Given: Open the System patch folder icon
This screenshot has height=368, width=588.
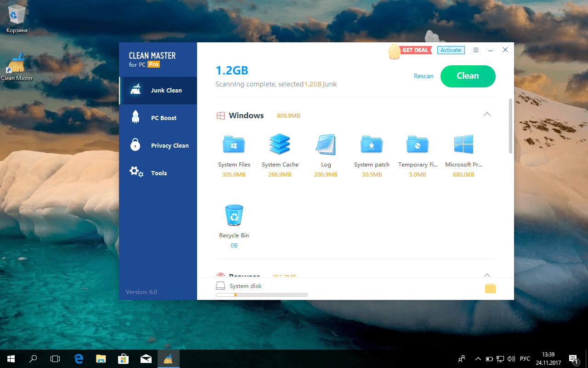Looking at the screenshot, I should (372, 144).
